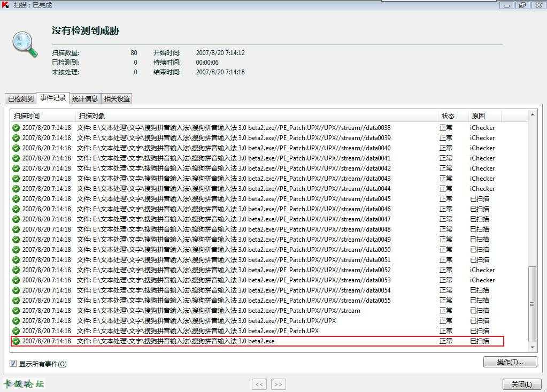Screen dimensions: 547x392
Task: Click 已扫描 reason in data0047 row
Action: pyautogui.click(x=480, y=219)
